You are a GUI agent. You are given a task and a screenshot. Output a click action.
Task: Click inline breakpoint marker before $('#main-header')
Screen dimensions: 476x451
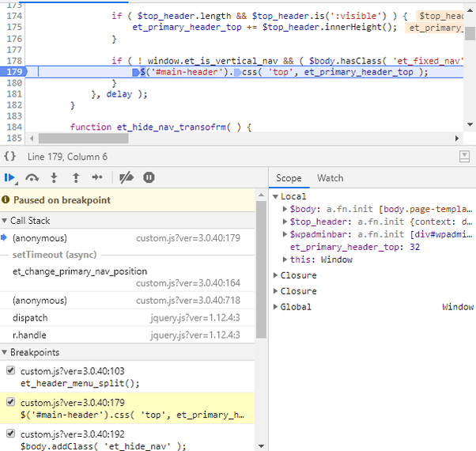tap(136, 72)
